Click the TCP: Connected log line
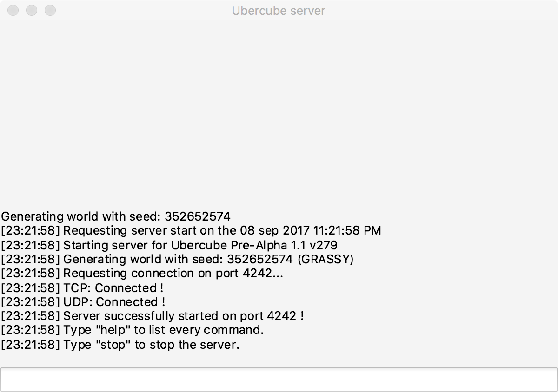The width and height of the screenshot is (558, 392). (81, 288)
